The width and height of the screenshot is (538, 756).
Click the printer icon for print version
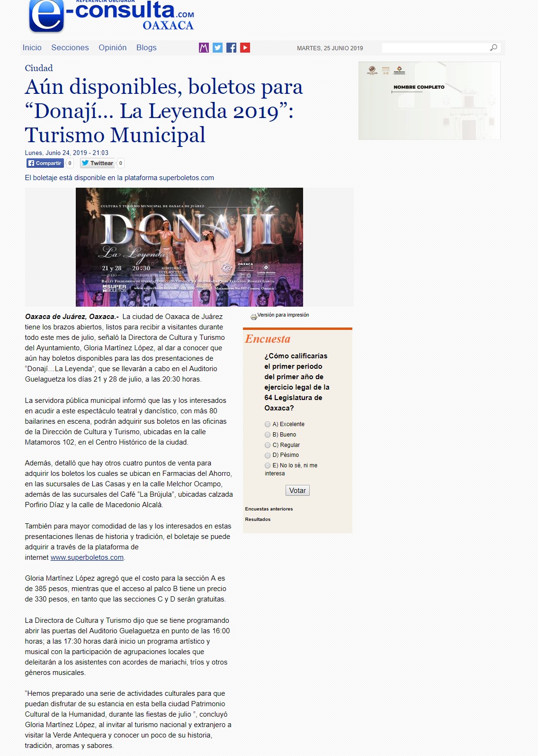click(253, 317)
